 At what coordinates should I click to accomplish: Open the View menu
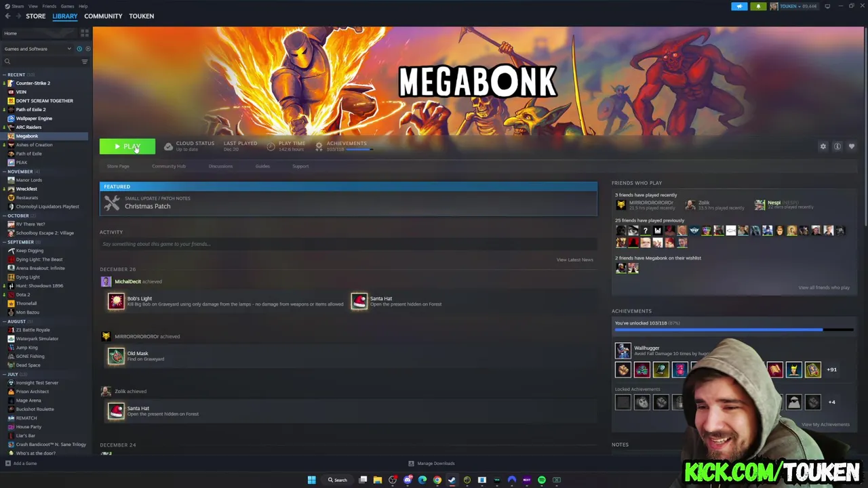(33, 6)
